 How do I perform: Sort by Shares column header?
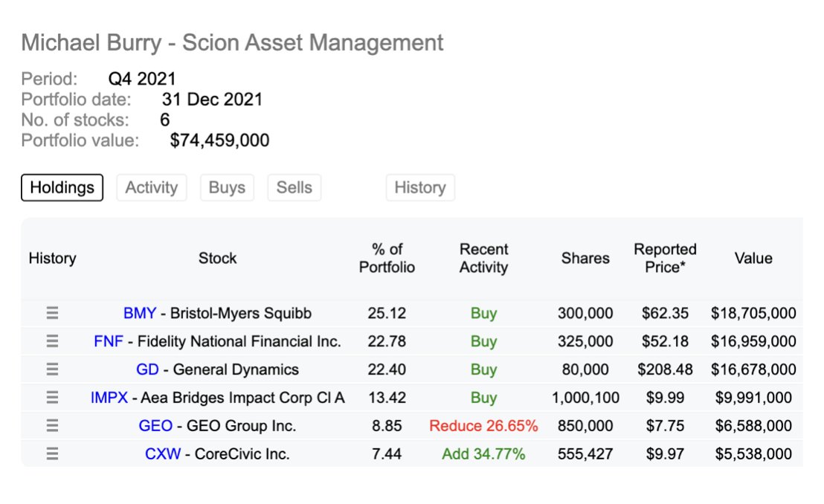[585, 259]
